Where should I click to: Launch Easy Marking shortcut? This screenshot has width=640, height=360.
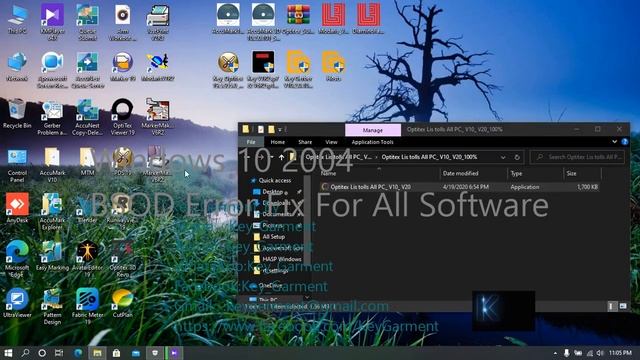(52, 256)
